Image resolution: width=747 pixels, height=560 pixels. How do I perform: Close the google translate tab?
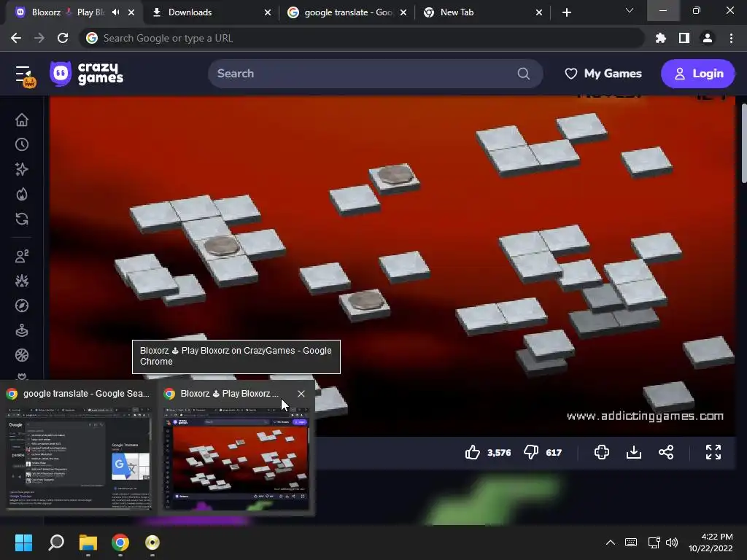(403, 12)
